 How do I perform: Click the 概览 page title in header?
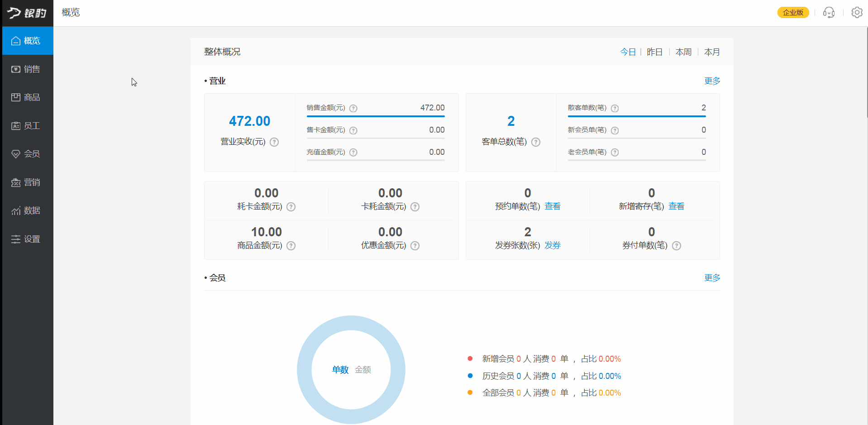(x=71, y=13)
